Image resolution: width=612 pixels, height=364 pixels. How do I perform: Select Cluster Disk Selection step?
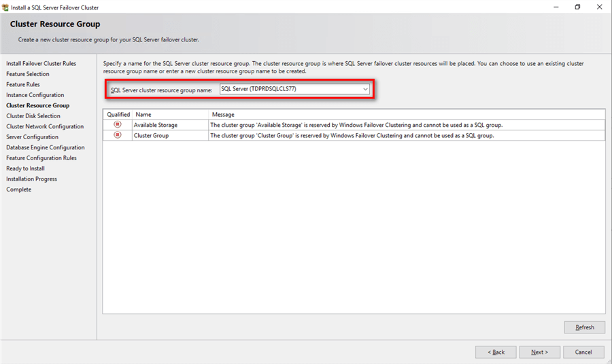pyautogui.click(x=33, y=116)
